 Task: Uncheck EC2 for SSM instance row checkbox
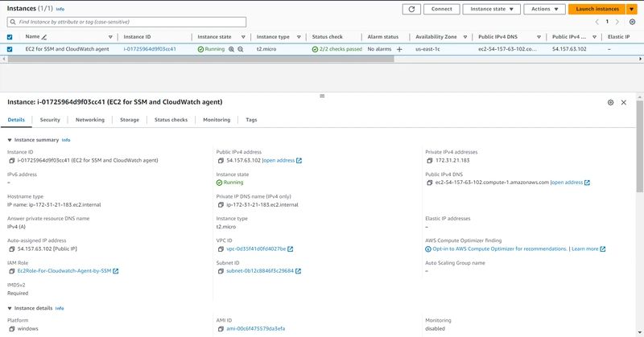tap(10, 49)
